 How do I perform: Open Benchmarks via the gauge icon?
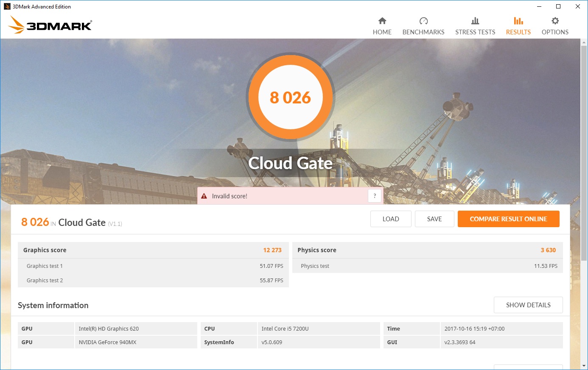click(423, 21)
